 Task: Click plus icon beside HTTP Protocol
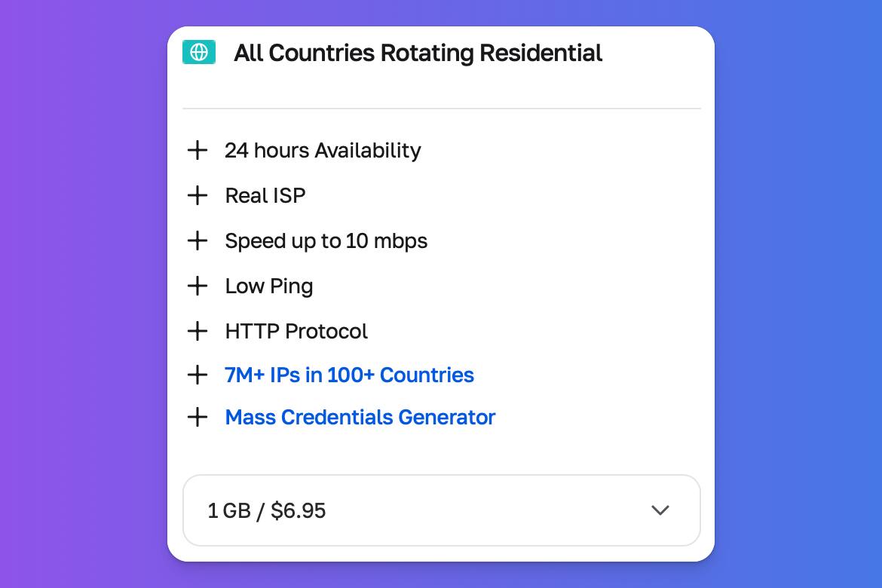(x=198, y=331)
